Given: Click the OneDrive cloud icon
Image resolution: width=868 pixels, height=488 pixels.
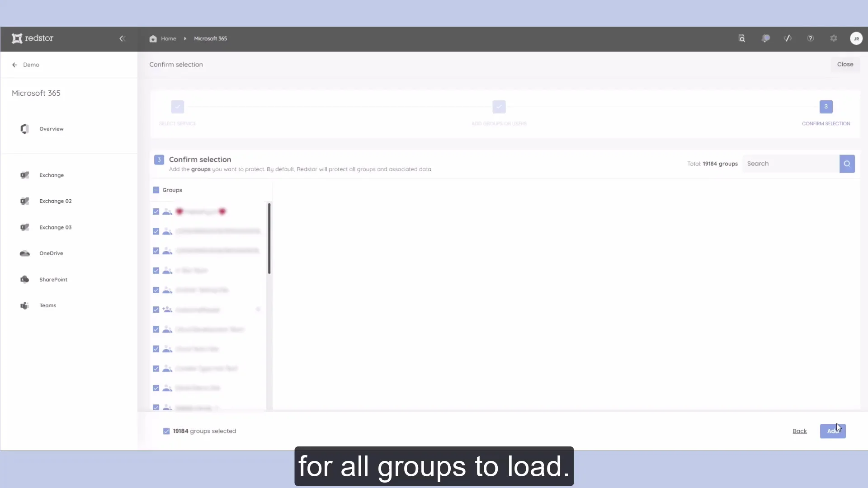Looking at the screenshot, I should tap(25, 253).
